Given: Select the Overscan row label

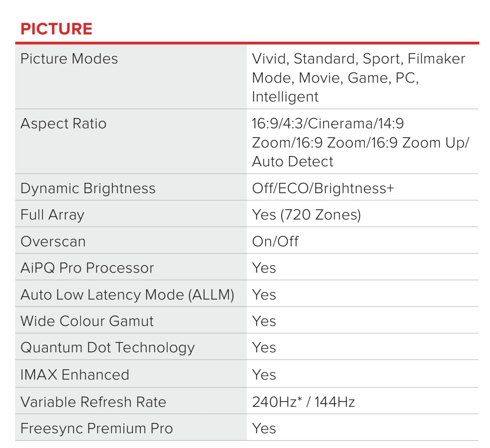Looking at the screenshot, I should click(53, 241).
